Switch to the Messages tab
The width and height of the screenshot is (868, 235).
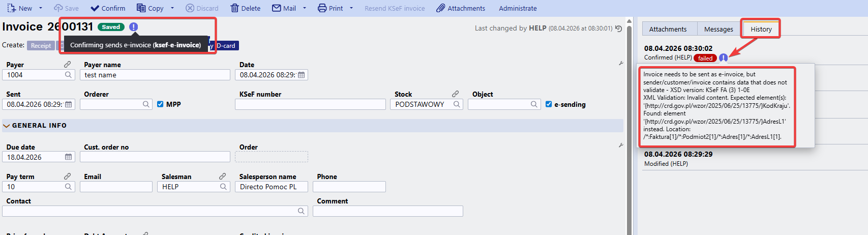(x=719, y=29)
